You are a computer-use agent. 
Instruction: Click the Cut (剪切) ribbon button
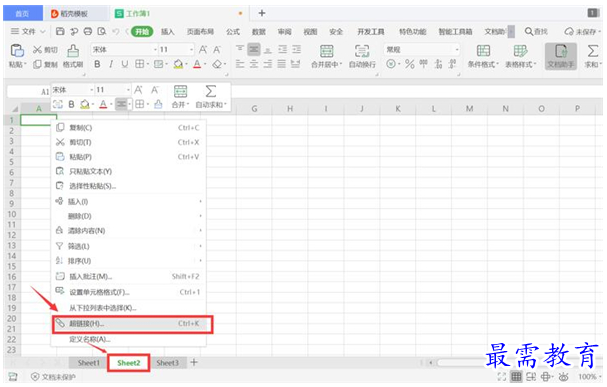click(x=45, y=50)
